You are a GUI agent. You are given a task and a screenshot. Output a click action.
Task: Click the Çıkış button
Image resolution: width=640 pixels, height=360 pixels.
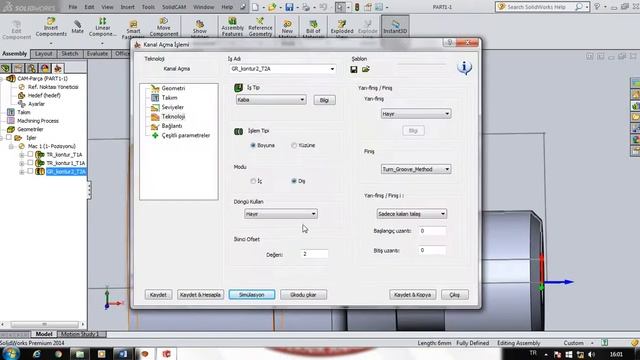[x=455, y=295]
